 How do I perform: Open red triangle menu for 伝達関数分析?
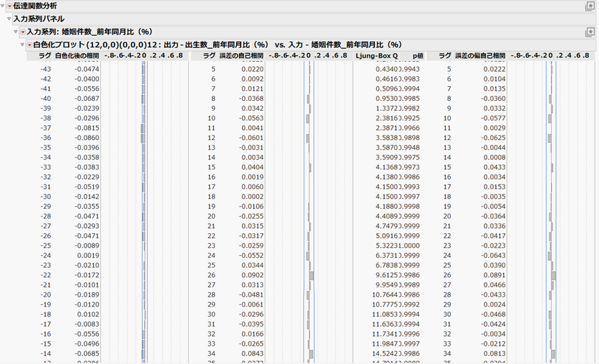[x=9, y=6]
